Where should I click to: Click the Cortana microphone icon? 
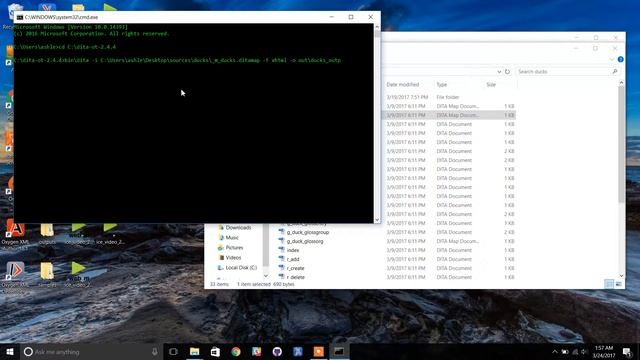click(x=155, y=351)
